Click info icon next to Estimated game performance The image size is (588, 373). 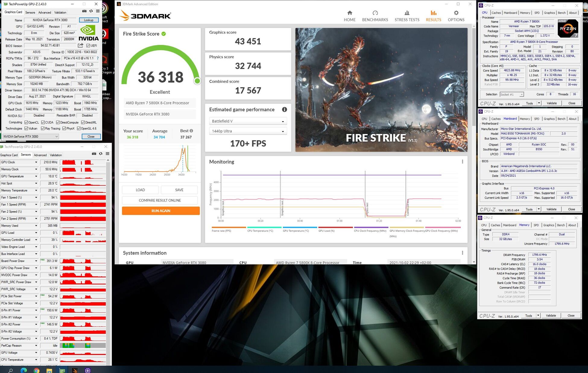284,110
